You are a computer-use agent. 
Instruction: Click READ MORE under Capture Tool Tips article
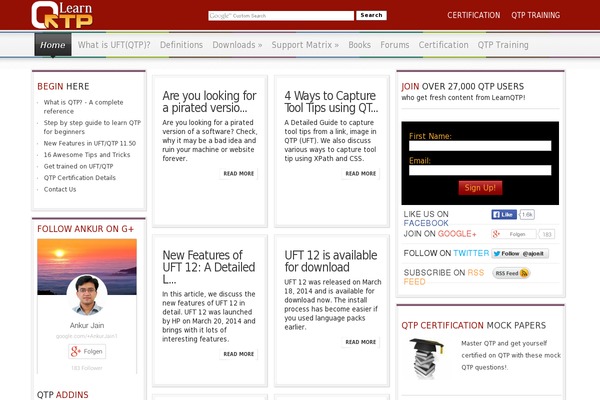tap(360, 173)
